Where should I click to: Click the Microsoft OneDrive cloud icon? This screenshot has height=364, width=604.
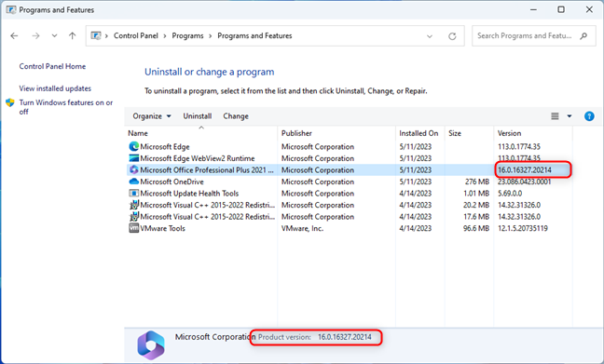(x=133, y=182)
